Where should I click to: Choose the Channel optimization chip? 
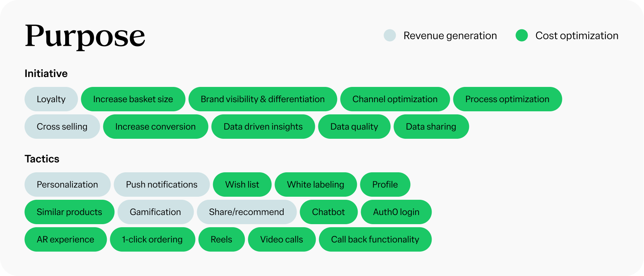pos(395,99)
